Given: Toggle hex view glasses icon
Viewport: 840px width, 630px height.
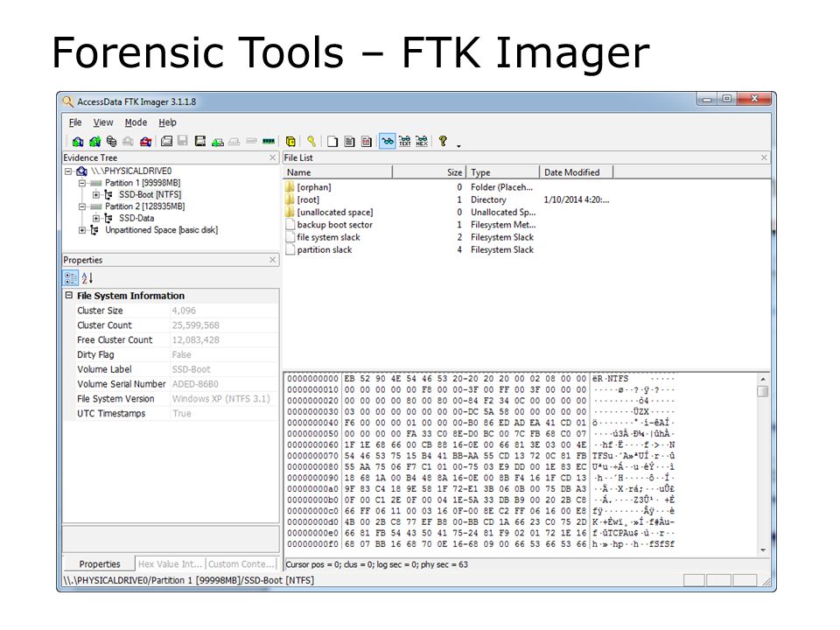Looking at the screenshot, I should coord(422,142).
